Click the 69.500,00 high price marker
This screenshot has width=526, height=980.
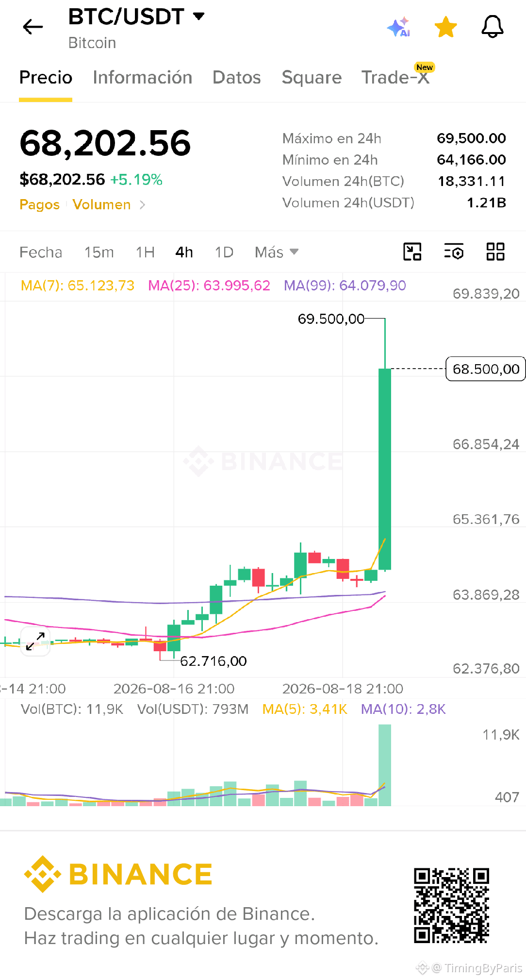[331, 319]
